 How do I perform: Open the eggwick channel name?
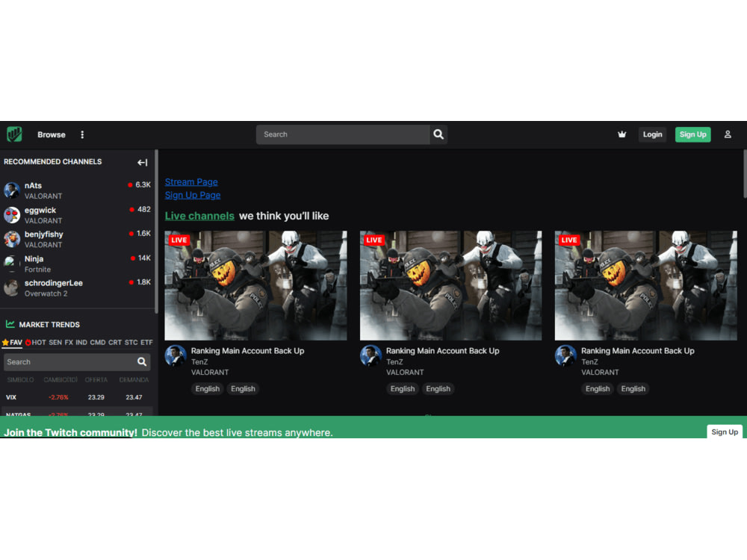point(40,210)
